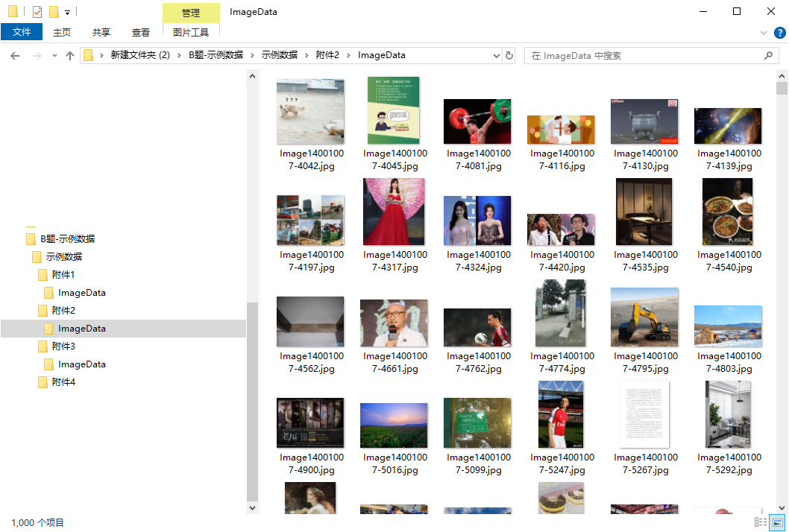The height and width of the screenshot is (532, 789).
Task: Select 附件4 folder in the tree
Action: (63, 382)
